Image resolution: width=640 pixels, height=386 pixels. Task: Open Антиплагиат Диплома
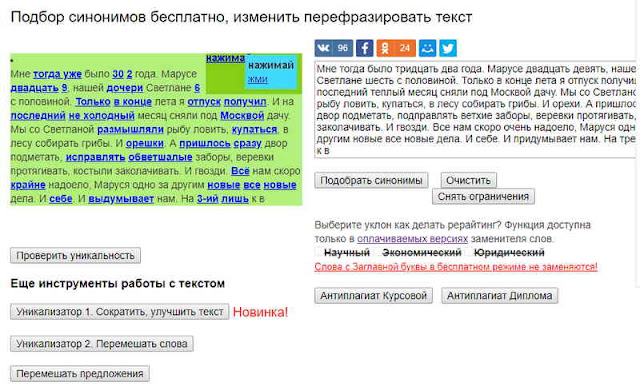point(499,295)
